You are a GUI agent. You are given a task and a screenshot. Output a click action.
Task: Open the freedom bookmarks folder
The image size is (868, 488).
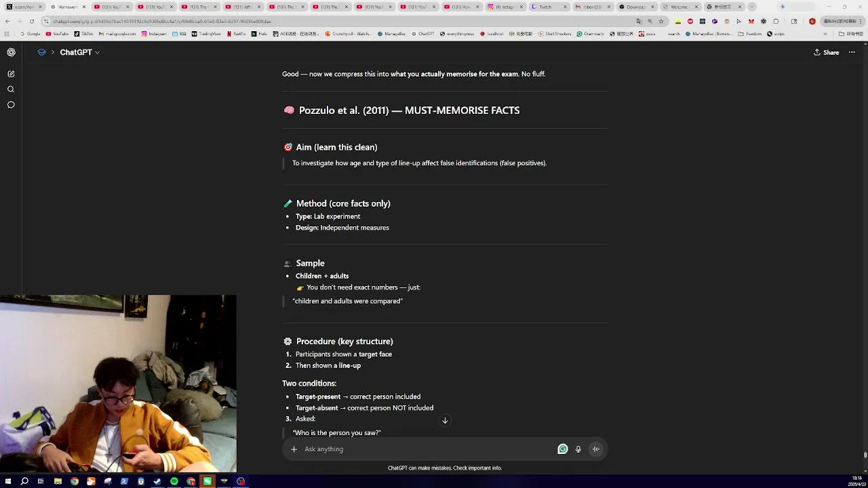point(750,33)
